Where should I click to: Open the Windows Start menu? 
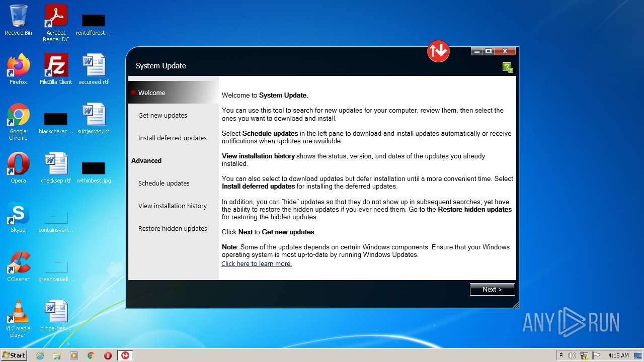pos(14,355)
